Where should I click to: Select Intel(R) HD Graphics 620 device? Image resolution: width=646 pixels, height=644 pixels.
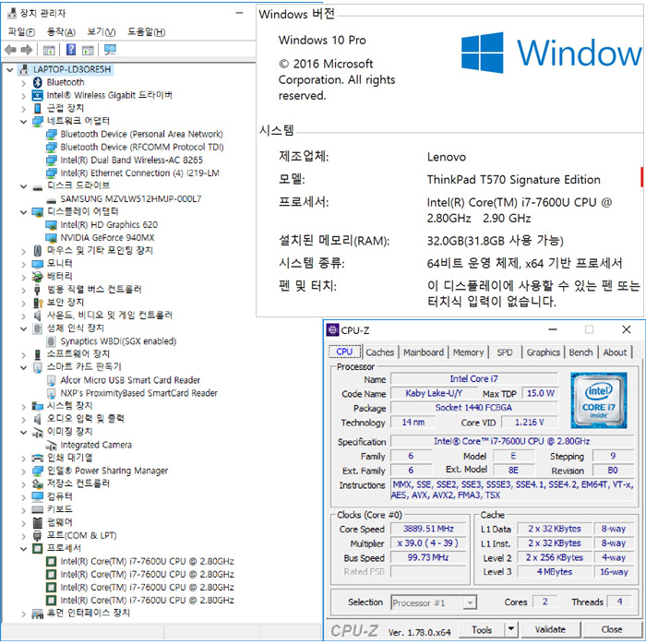[109, 225]
